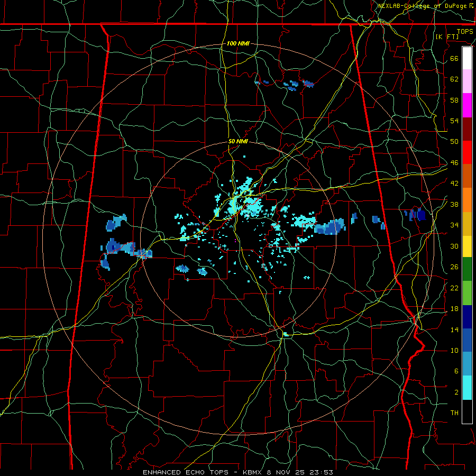Click the light pink 62 kft legend swatch
This screenshot has width=476, height=476.
pos(467,81)
